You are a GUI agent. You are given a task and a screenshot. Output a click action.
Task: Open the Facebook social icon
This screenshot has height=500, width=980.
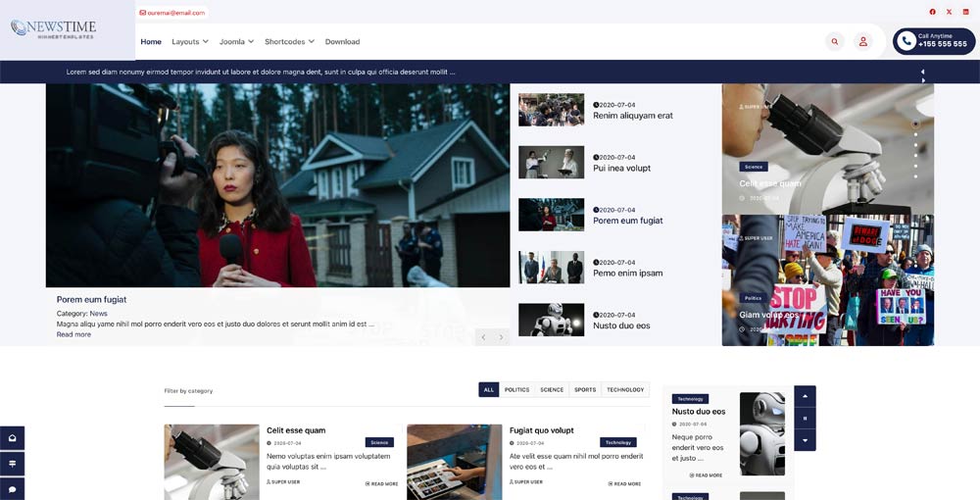coord(933,12)
